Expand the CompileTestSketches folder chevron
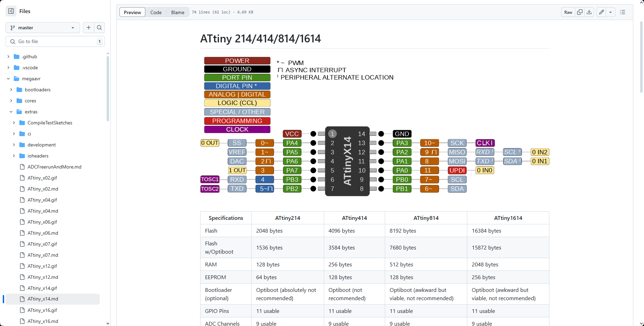Screen dimensions: 644x326 [14, 123]
